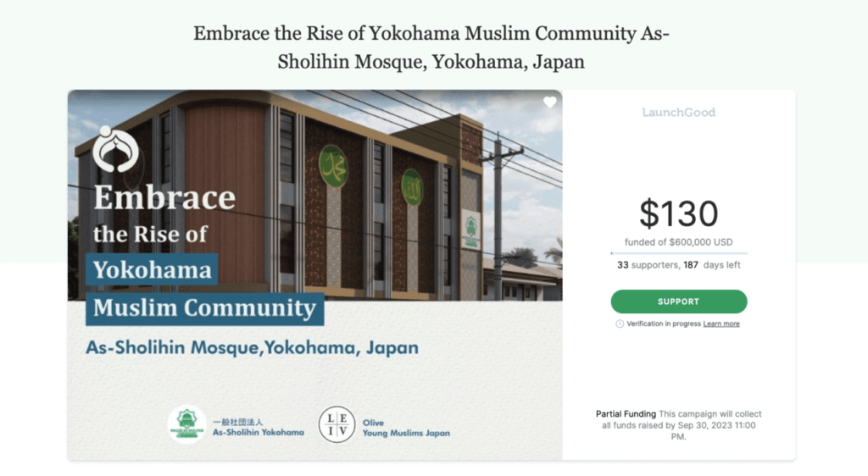This screenshot has height=476, width=868.
Task: Click the funding progress bar
Action: pos(678,252)
